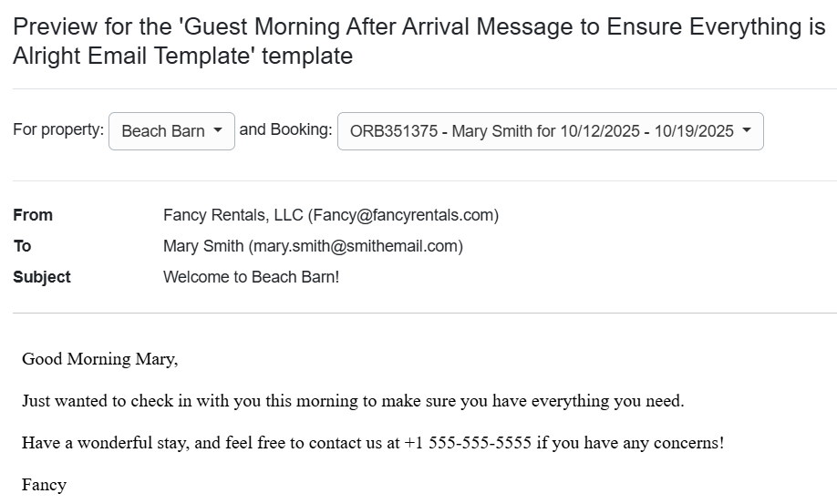Click the template preview page heading
The image size is (837, 504).
[x=418, y=41]
